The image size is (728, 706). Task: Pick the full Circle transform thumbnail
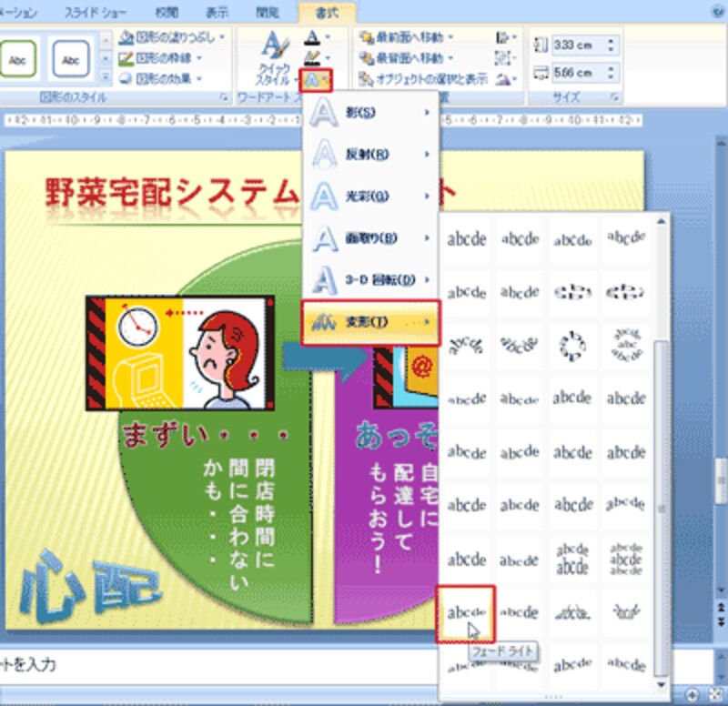click(572, 346)
